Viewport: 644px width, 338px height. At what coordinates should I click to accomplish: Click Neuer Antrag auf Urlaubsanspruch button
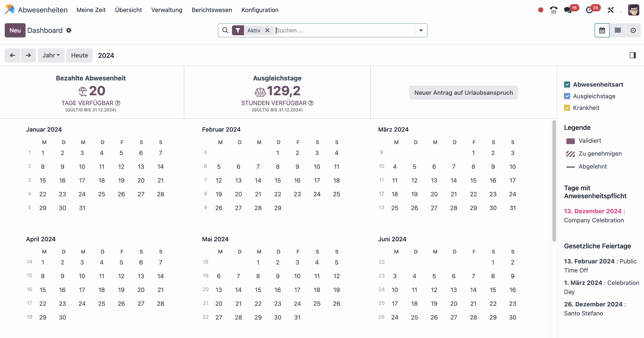click(463, 93)
